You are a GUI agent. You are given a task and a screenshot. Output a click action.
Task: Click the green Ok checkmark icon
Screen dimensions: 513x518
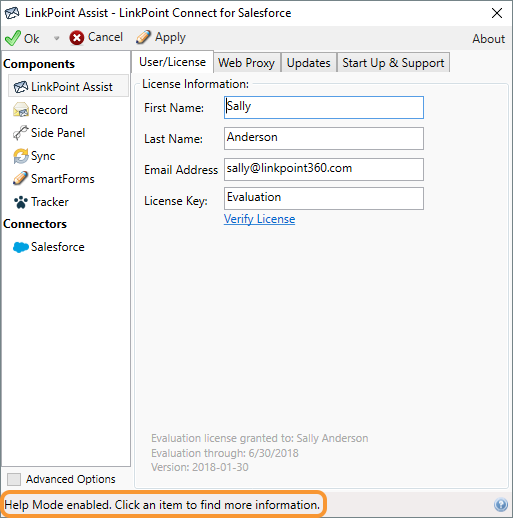coord(13,38)
